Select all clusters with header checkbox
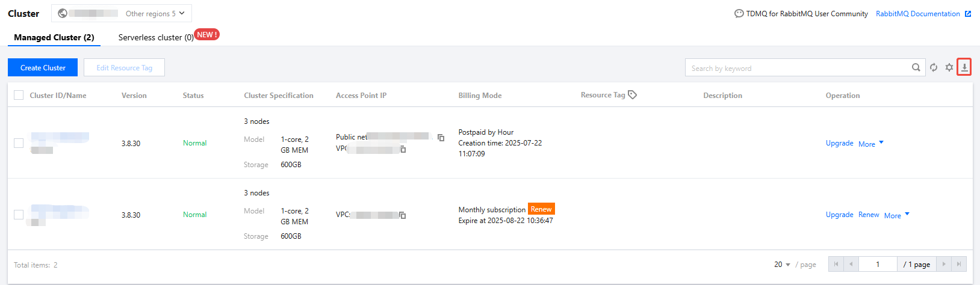 (19, 95)
